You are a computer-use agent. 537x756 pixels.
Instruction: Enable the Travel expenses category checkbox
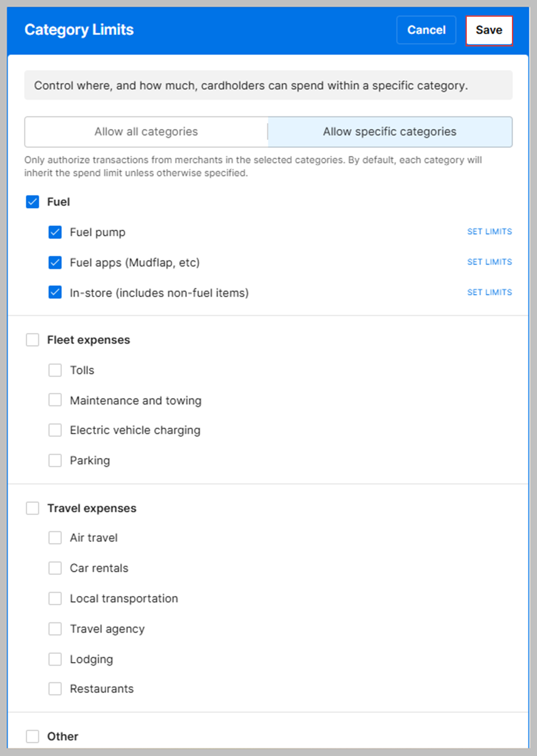coord(33,508)
